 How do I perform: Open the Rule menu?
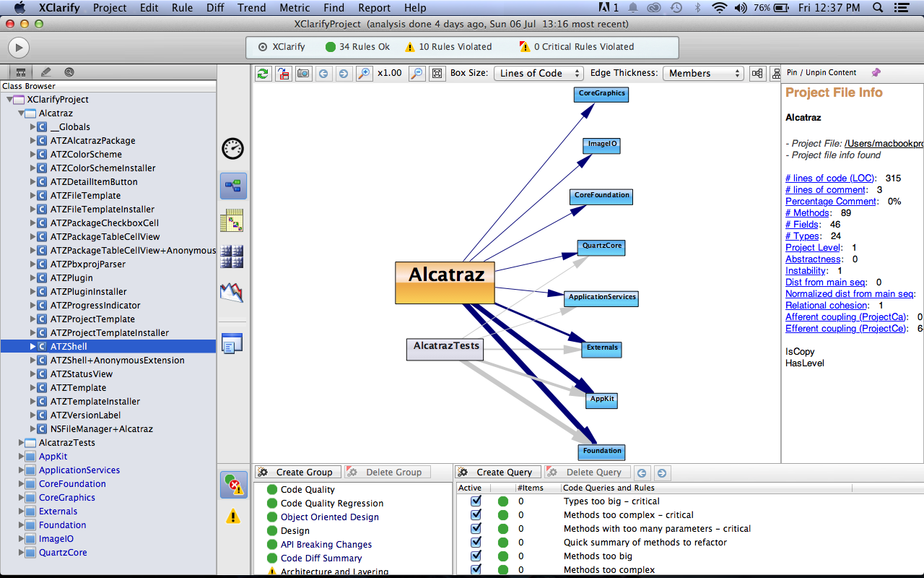point(182,8)
